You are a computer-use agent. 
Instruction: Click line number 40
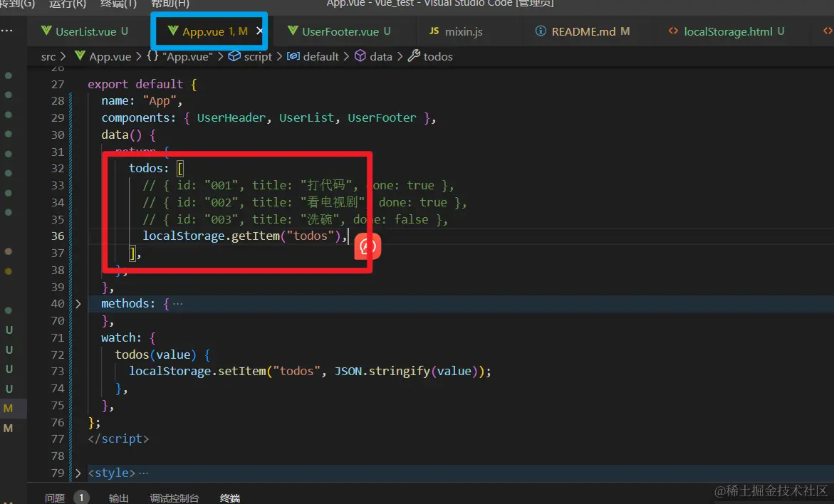[x=58, y=303]
